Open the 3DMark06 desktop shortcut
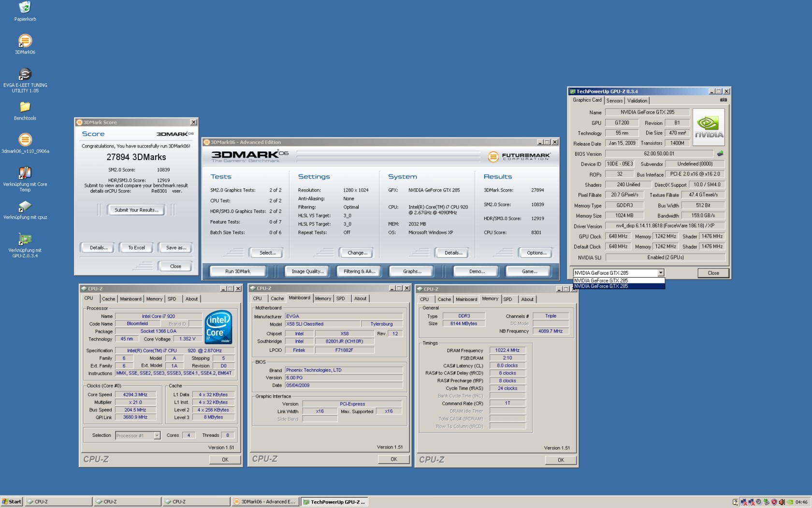The width and height of the screenshot is (812, 508). (x=25, y=41)
